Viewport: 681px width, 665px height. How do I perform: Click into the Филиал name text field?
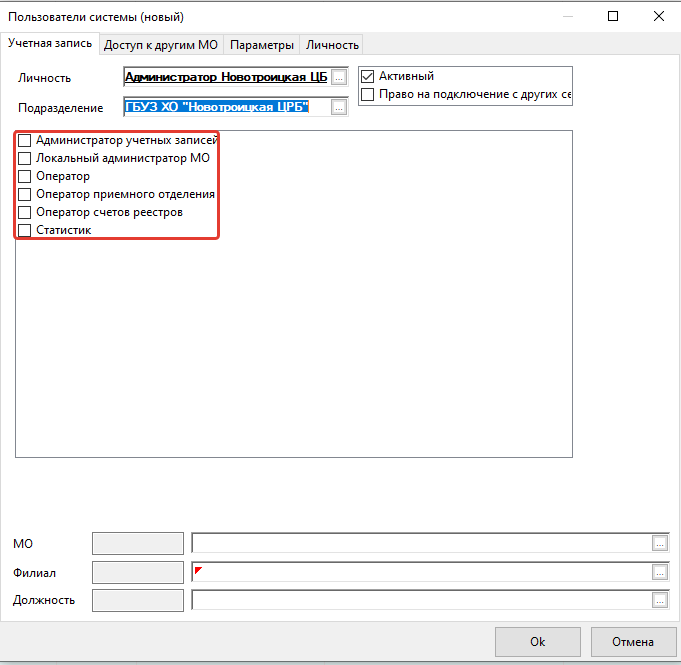tap(421, 572)
